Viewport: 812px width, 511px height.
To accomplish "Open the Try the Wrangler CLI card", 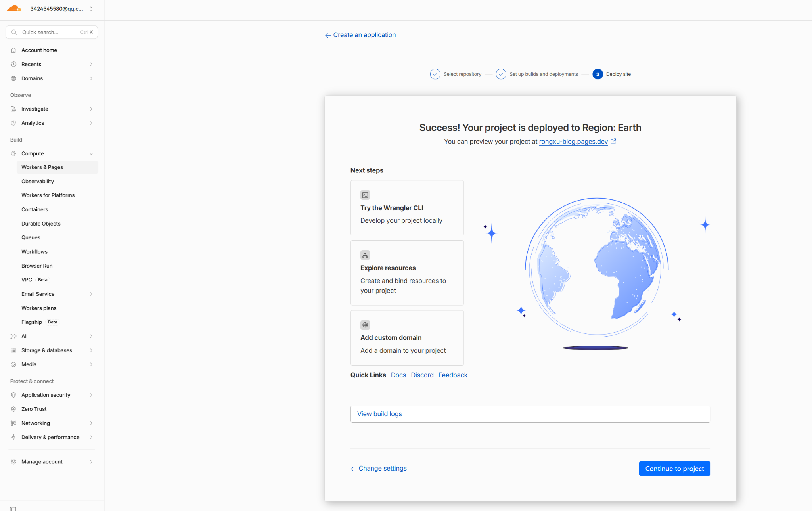I will click(x=407, y=208).
